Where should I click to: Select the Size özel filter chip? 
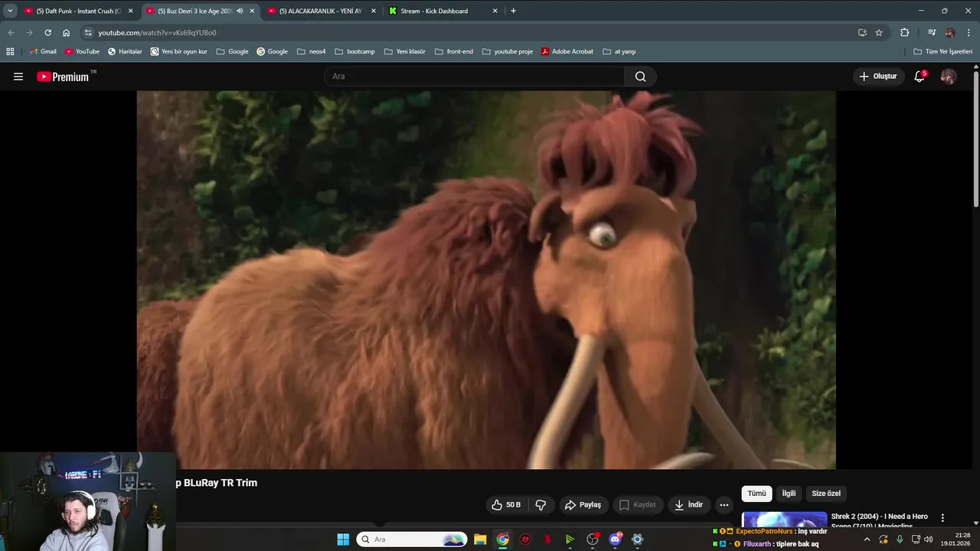[826, 494]
